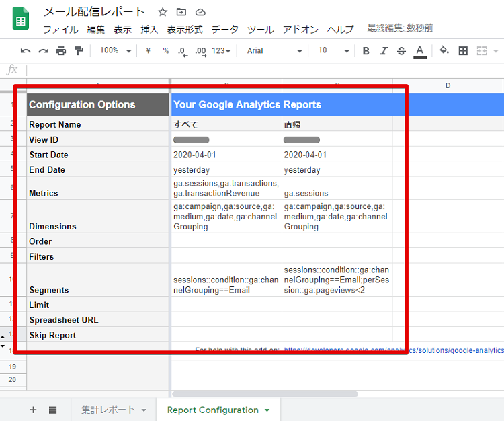Screen dimensions: 504x421
Task: Open the Arial font dropdown
Action: pyautogui.click(x=274, y=51)
